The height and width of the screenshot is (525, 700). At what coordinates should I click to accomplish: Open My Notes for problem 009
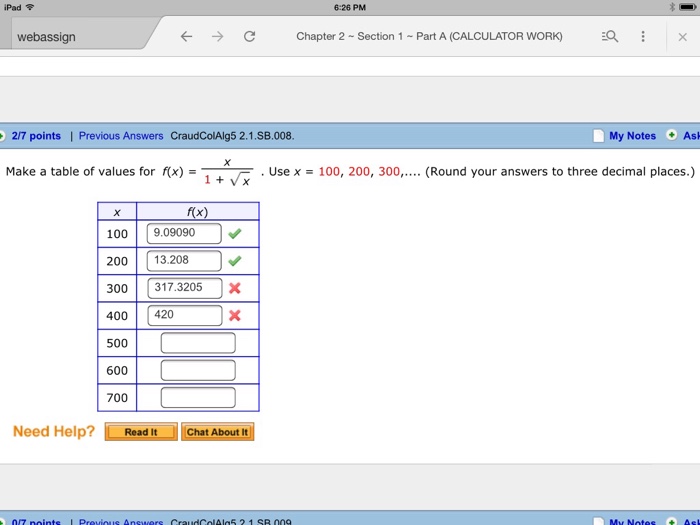click(632, 521)
